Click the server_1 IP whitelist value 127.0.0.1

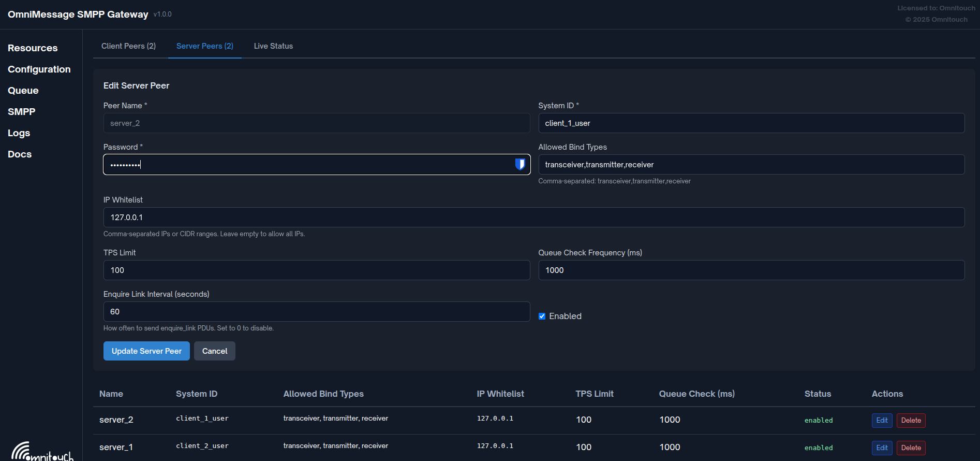point(495,446)
